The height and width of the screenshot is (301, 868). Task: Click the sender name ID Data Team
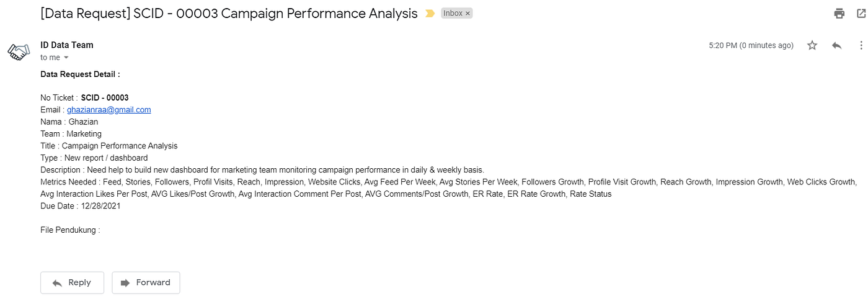[x=67, y=45]
